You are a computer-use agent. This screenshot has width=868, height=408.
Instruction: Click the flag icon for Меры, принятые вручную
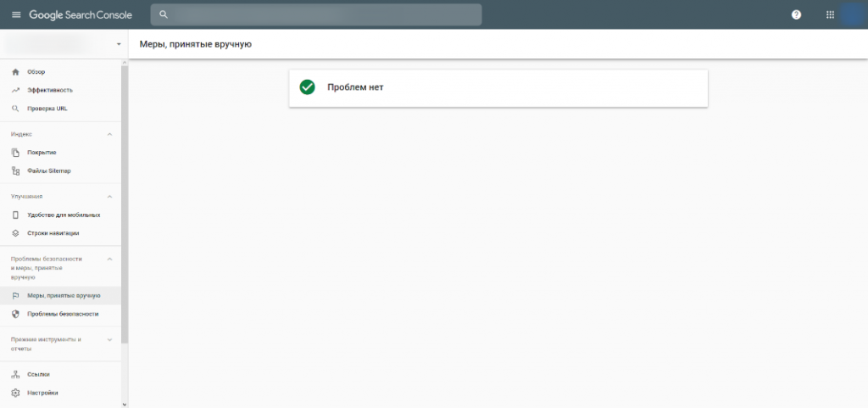pos(15,296)
